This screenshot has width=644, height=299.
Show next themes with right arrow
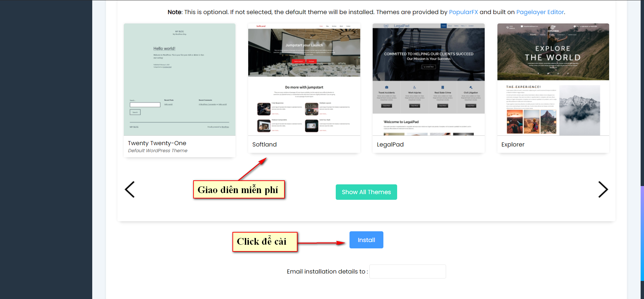click(603, 189)
